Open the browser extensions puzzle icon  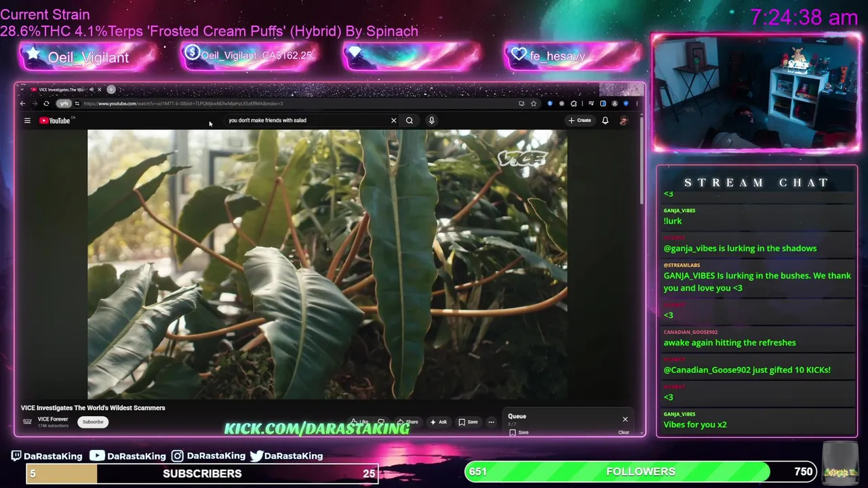point(574,104)
